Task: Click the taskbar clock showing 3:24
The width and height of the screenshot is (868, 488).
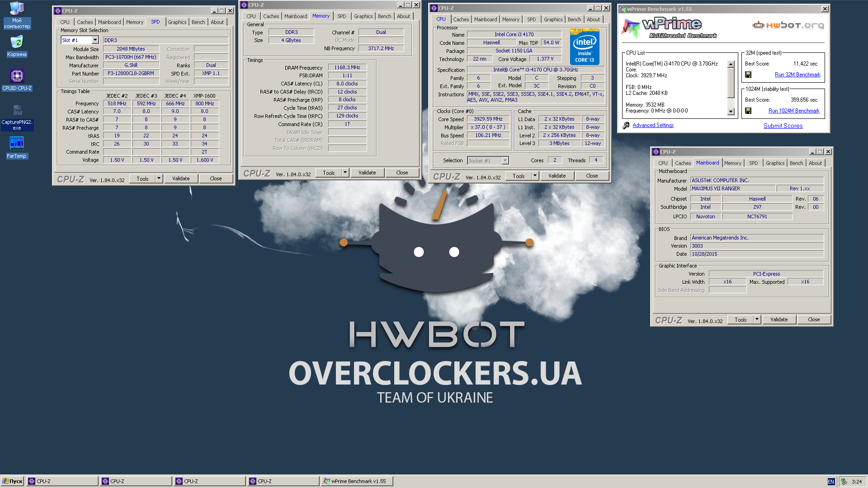Action: click(x=857, y=482)
